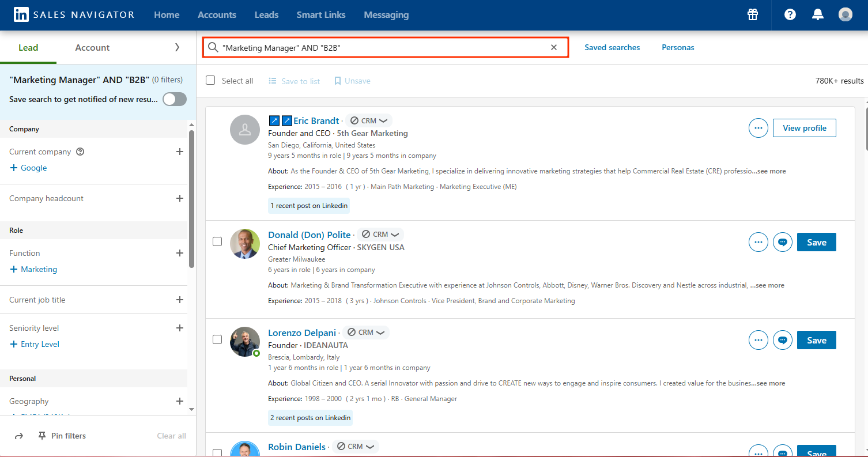
Task: Click Donald Polite's profile photo
Action: (x=245, y=243)
